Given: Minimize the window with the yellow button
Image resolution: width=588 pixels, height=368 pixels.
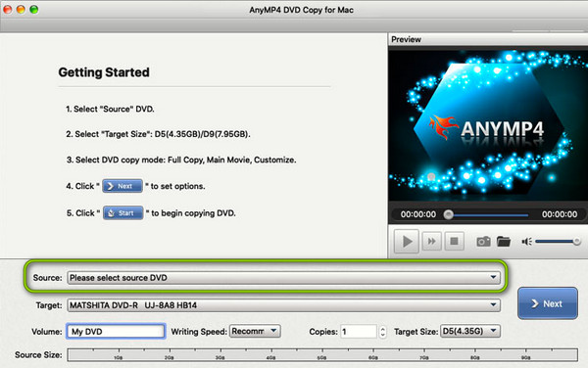Looking at the screenshot, I should point(21,10).
